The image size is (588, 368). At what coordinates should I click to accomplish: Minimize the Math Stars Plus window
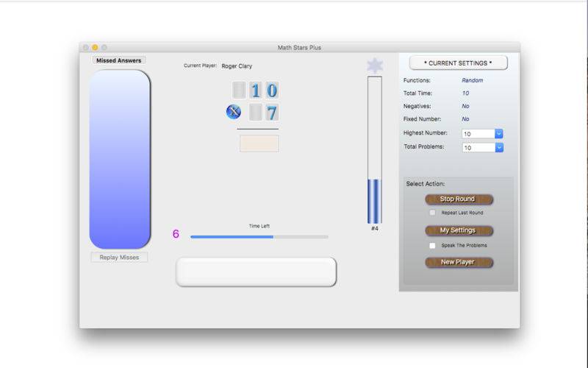[x=95, y=47]
